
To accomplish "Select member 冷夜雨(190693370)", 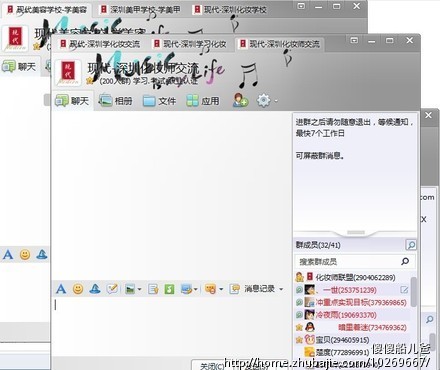I will [x=353, y=315].
